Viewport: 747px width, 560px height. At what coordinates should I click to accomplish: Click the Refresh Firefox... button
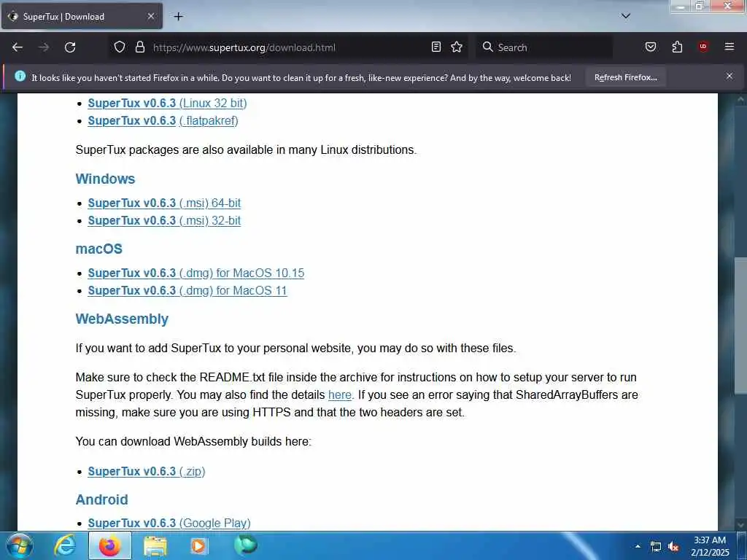point(625,77)
